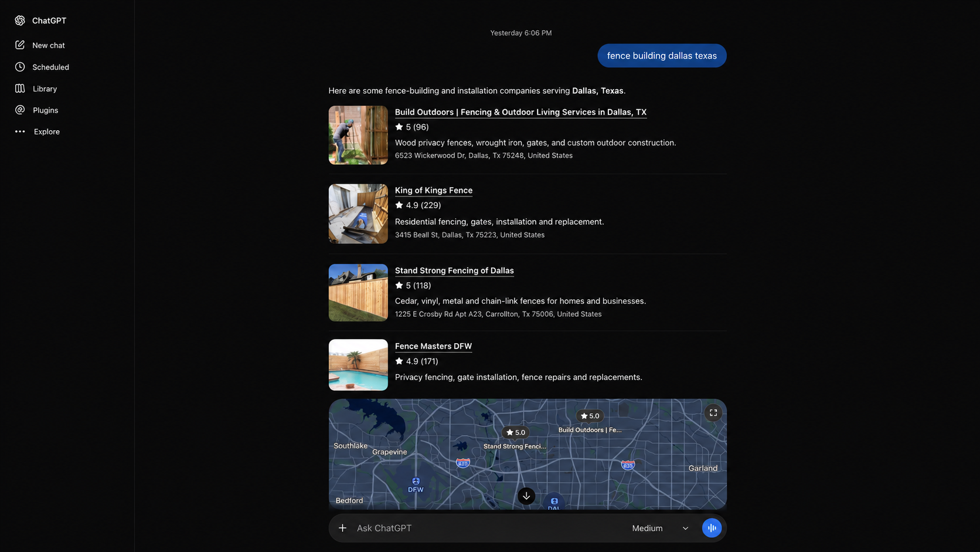Click the scroll-to-bottom arrow button
Viewport: 980px width, 552px height.
coord(526,496)
